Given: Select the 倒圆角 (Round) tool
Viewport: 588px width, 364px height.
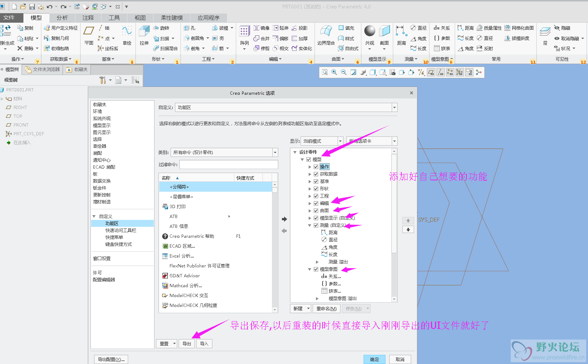Looking at the screenshot, I should (x=194, y=38).
